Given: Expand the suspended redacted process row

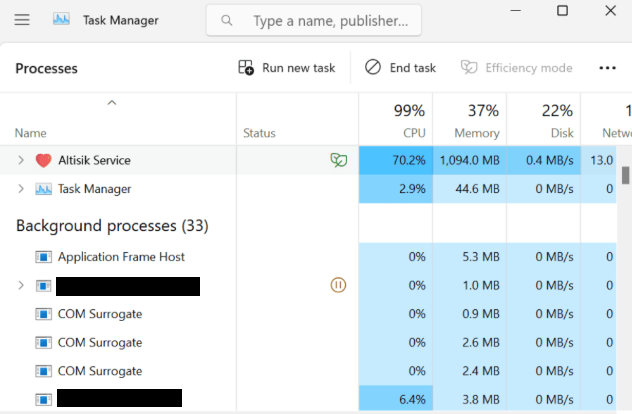Looking at the screenshot, I should 21,285.
